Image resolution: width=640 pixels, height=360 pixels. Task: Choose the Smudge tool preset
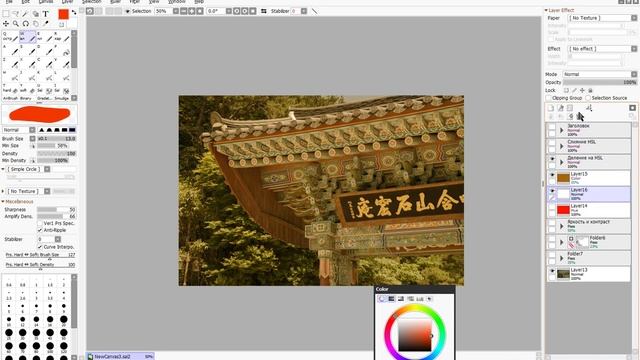(x=62, y=98)
